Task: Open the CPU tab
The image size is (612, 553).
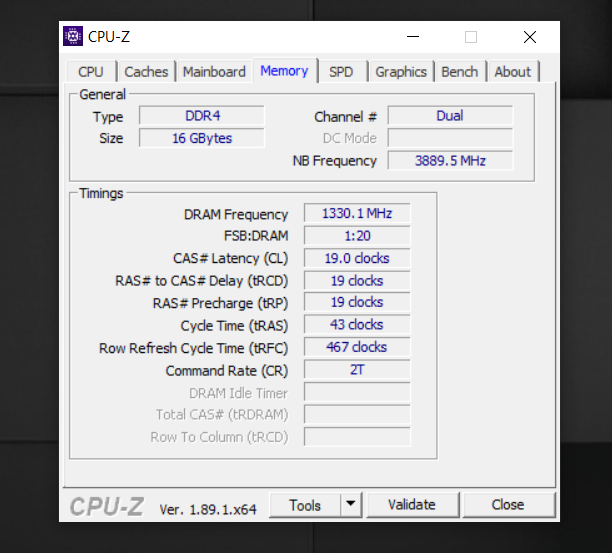Action: point(91,72)
